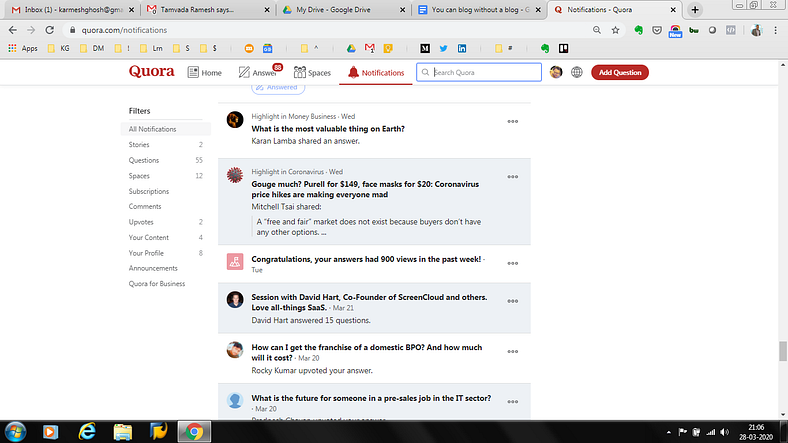Image resolution: width=788 pixels, height=443 pixels.
Task: Go back in browser history
Action: coord(13,30)
